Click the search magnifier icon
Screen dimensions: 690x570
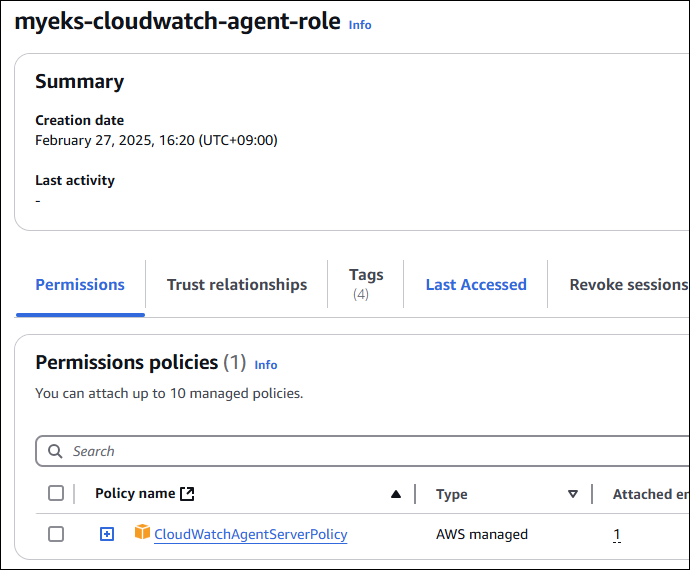point(55,451)
